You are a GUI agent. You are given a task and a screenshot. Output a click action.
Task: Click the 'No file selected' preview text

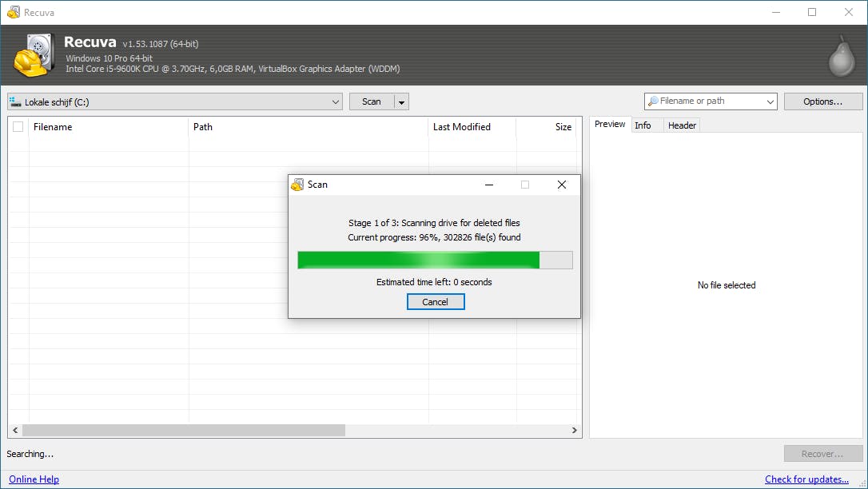727,285
